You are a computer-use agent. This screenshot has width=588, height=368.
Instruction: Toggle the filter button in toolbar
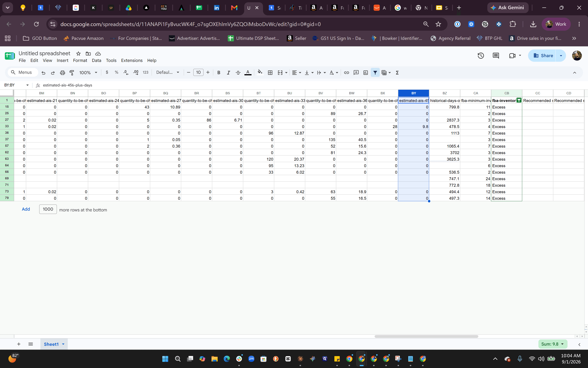pos(375,72)
